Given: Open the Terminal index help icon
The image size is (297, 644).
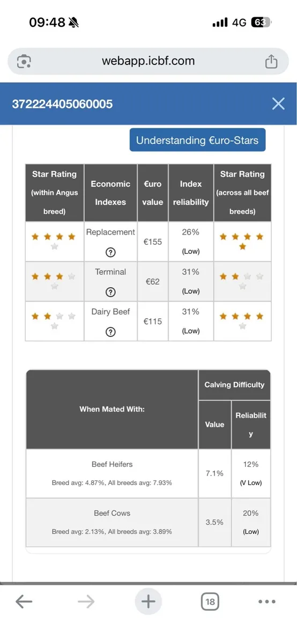Looking at the screenshot, I should [x=110, y=292].
